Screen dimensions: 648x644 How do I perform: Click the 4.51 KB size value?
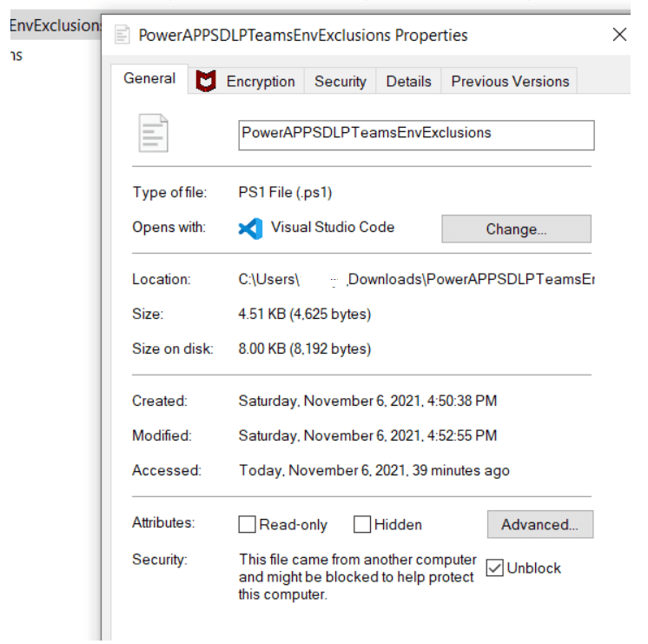[x=304, y=315]
